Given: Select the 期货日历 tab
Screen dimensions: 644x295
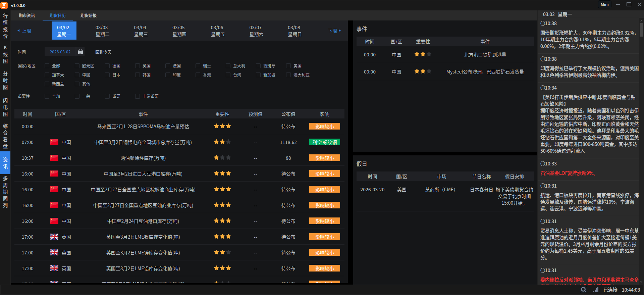Looking at the screenshot, I should point(58,15).
